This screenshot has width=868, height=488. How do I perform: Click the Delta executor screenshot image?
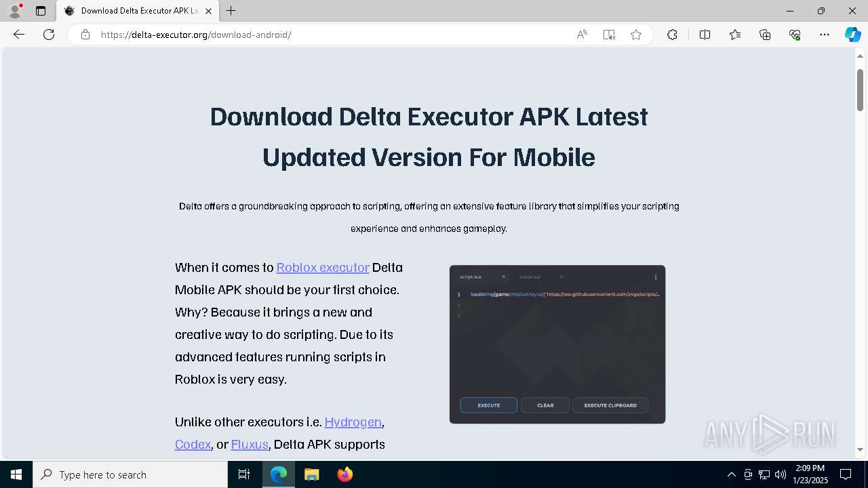click(557, 344)
